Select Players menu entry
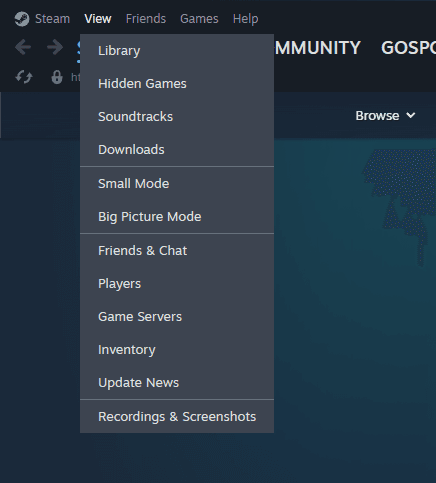This screenshot has width=436, height=483. point(177,284)
